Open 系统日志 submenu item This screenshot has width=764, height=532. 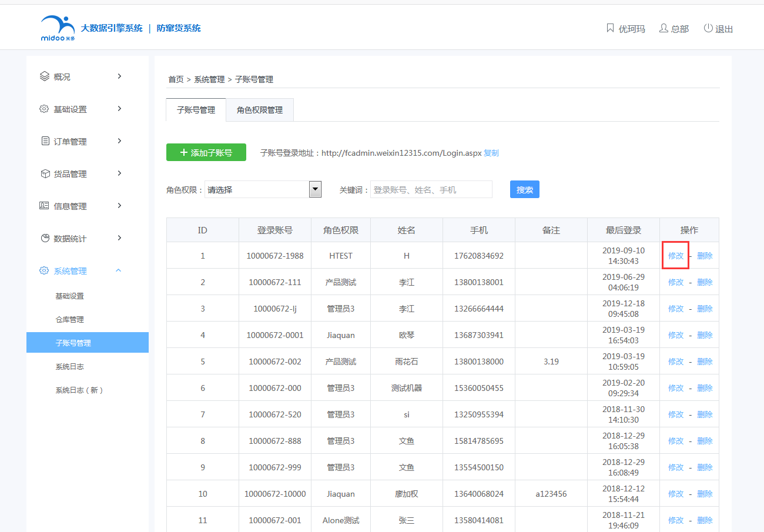pos(69,367)
